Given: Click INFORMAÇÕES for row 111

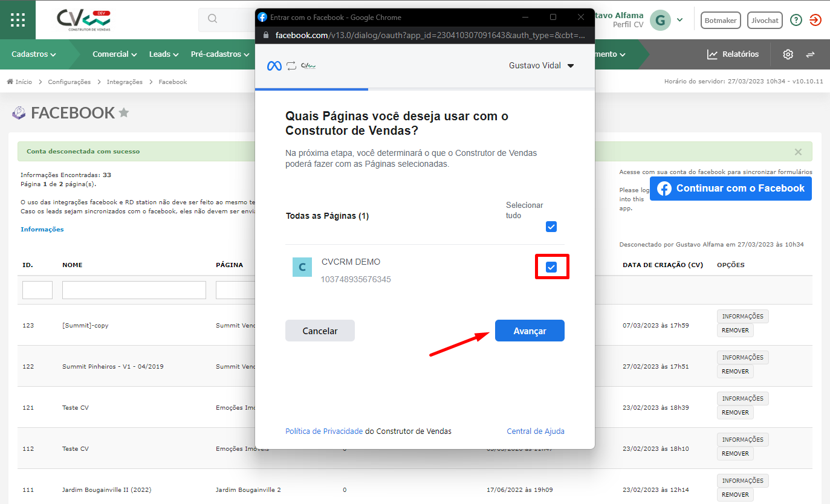Looking at the screenshot, I should click(743, 480).
